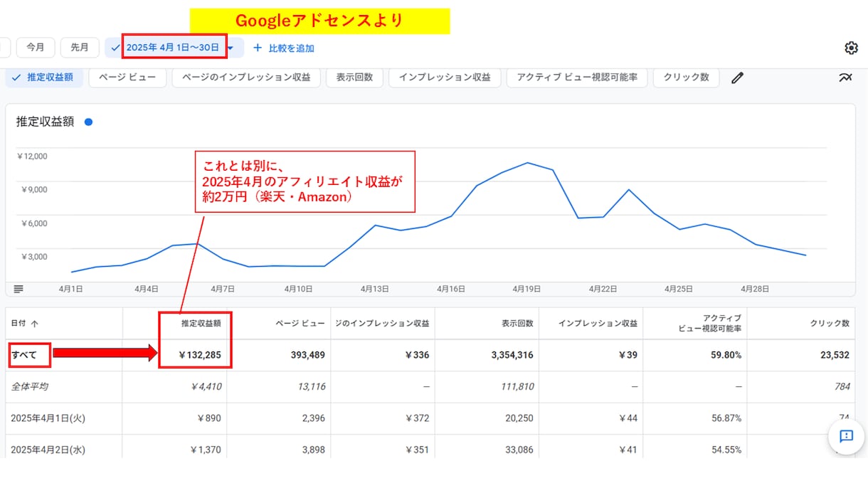Click the 4月19日 chart axis label
Screen dimensions: 868x488
[527, 289]
